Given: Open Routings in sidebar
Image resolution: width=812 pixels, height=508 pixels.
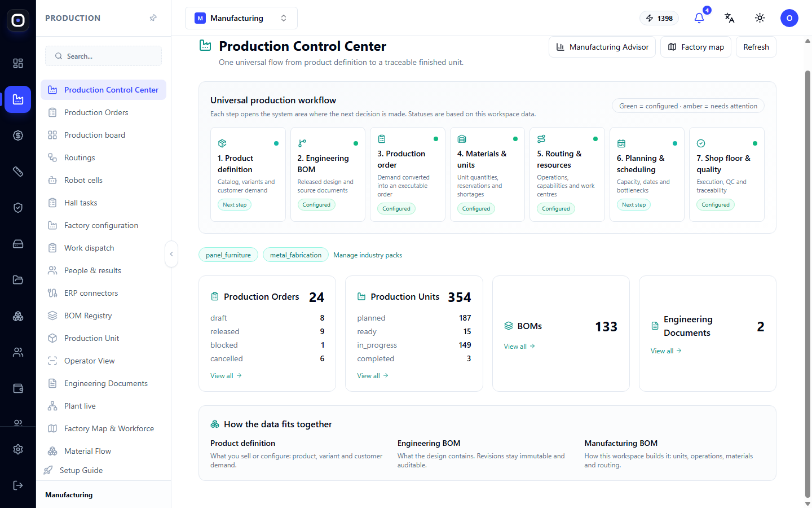Looking at the screenshot, I should click(x=103, y=157).
